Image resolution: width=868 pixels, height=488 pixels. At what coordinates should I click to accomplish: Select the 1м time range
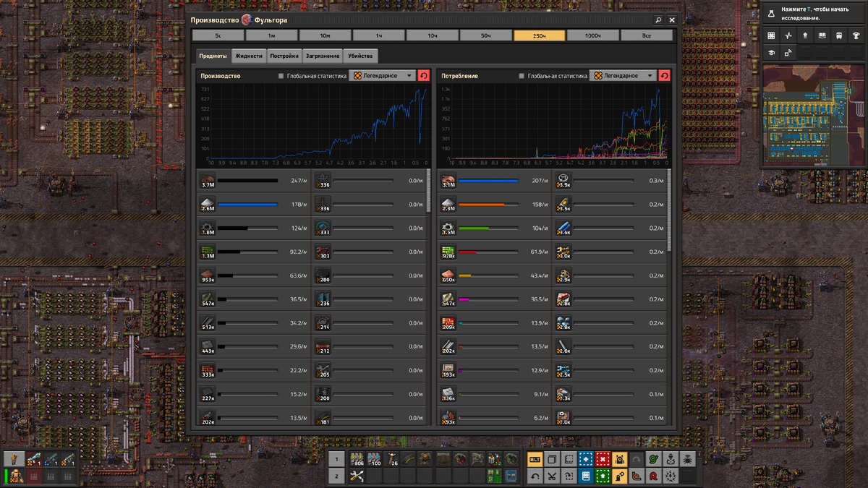pyautogui.click(x=271, y=35)
